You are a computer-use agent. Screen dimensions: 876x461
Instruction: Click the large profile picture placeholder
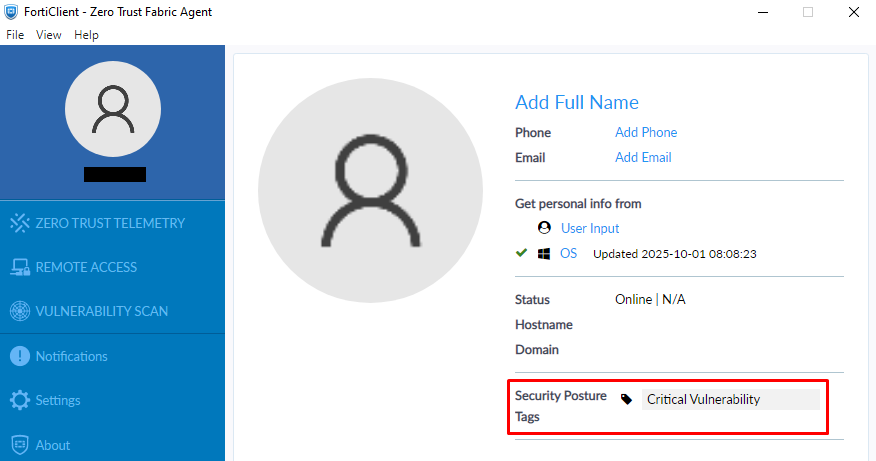370,191
